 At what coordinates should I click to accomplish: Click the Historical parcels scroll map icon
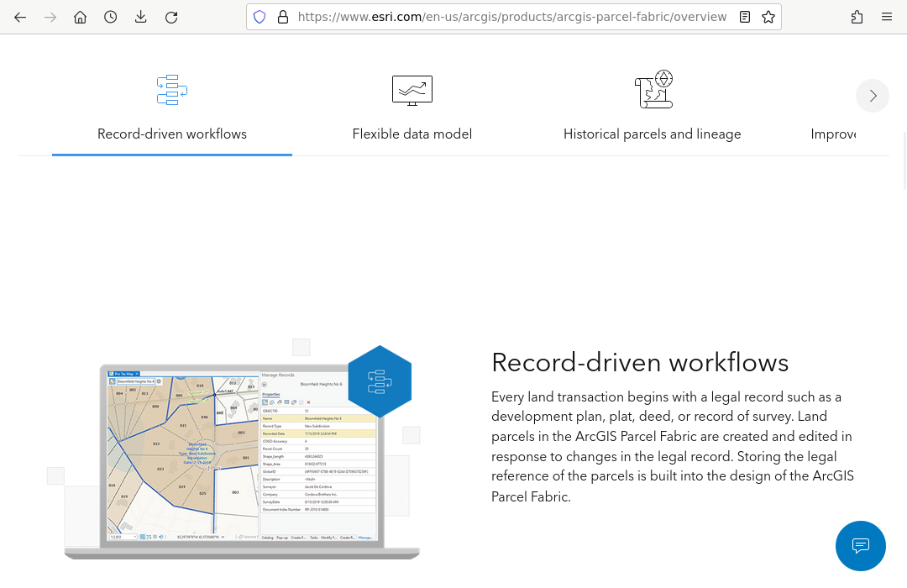653,90
